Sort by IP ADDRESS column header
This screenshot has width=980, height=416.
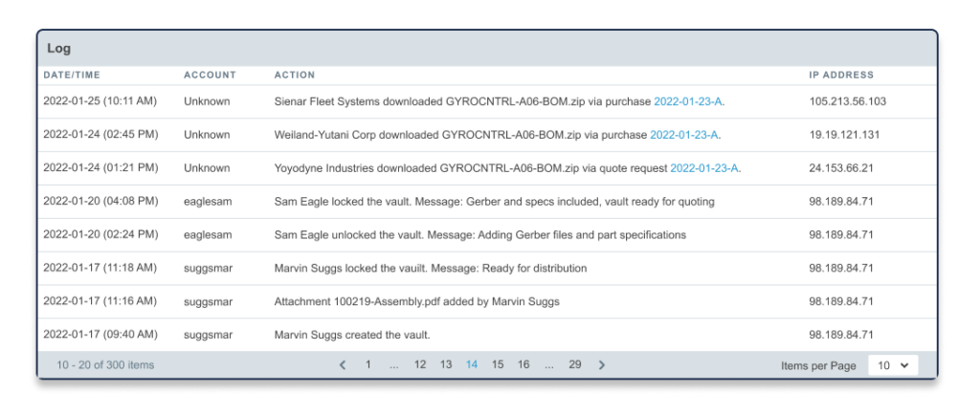[841, 75]
